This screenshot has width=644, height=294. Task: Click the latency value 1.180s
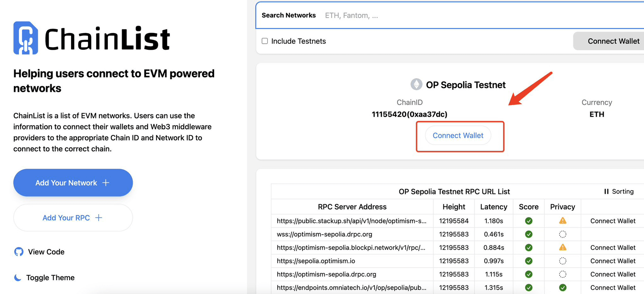[x=493, y=221]
